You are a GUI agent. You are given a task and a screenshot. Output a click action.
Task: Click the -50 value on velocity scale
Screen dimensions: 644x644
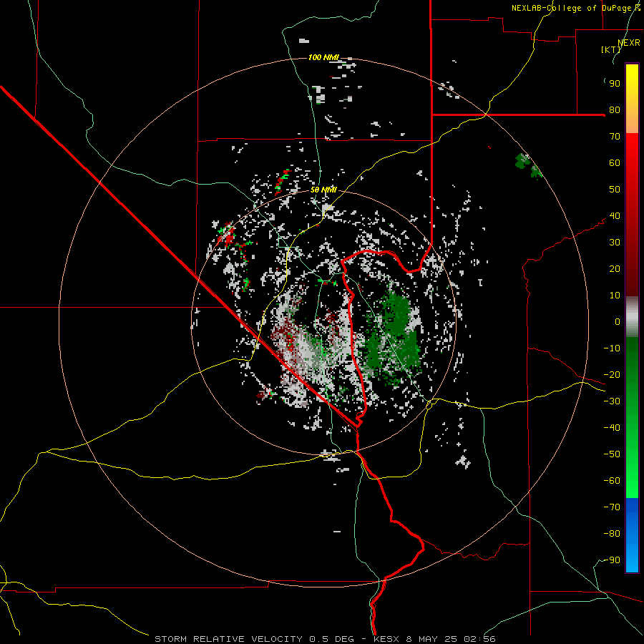point(612,454)
